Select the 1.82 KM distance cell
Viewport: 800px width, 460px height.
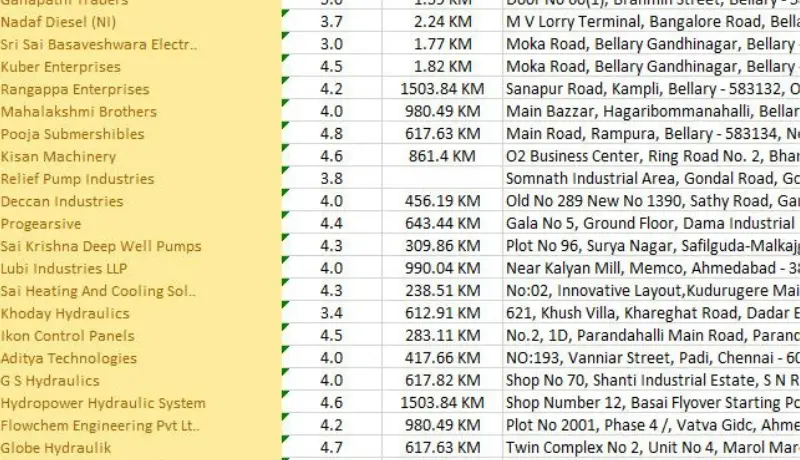click(442, 67)
